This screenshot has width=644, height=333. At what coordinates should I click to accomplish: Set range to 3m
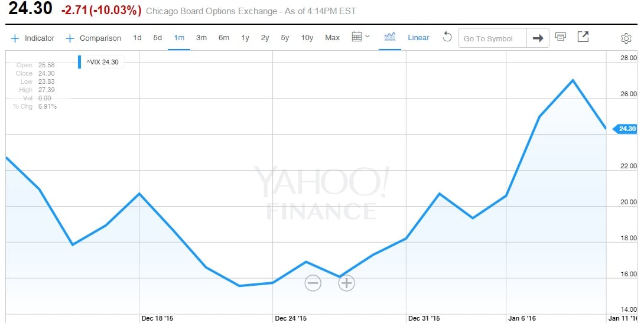coord(201,38)
